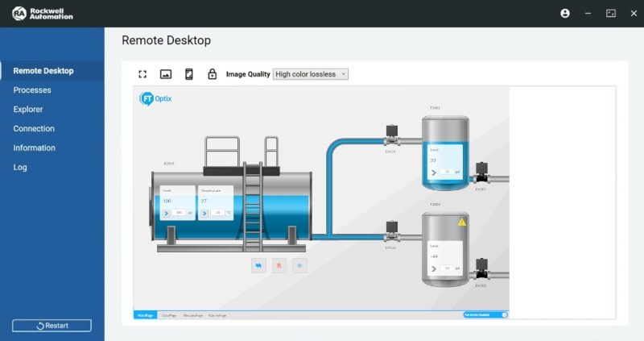Click the padlock lock icon
Screen dimensions: 644x341
[x=213, y=74]
